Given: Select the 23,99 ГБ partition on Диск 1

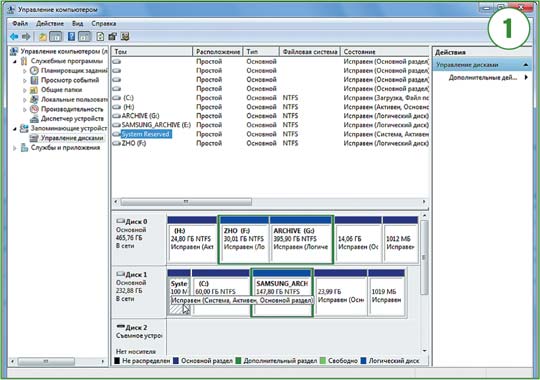Looking at the screenshot, I should 341,292.
